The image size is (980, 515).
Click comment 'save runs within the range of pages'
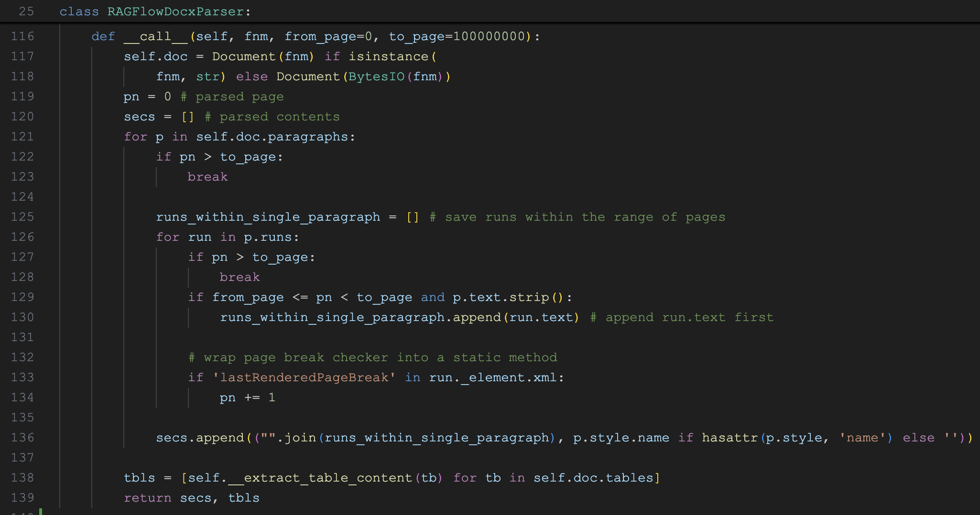(585, 217)
